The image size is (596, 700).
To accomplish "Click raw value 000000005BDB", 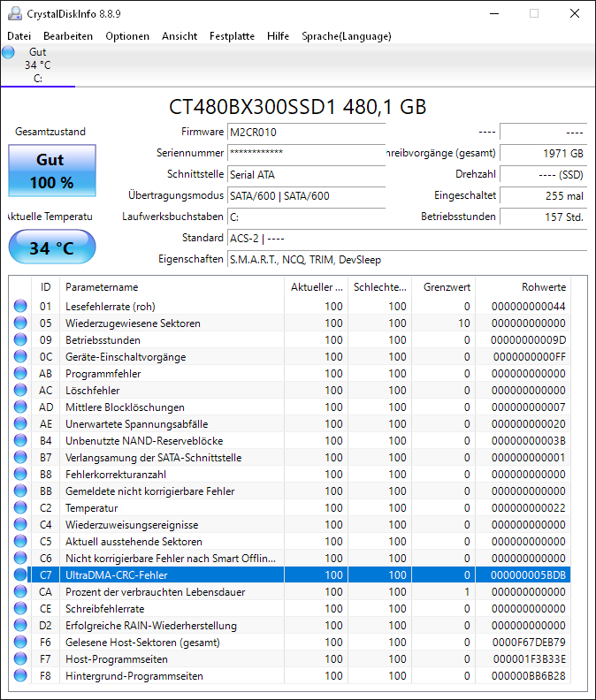I will click(x=528, y=575).
